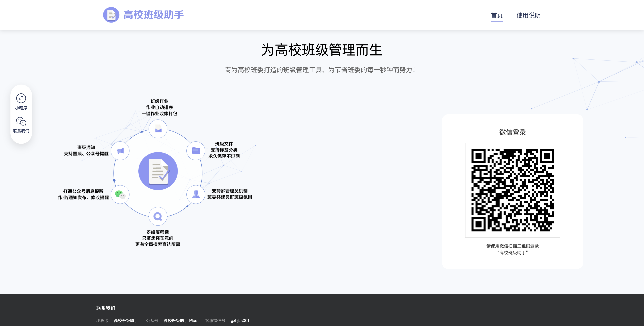Open the 首页 nav tab
This screenshot has width=644, height=326.
click(x=497, y=15)
